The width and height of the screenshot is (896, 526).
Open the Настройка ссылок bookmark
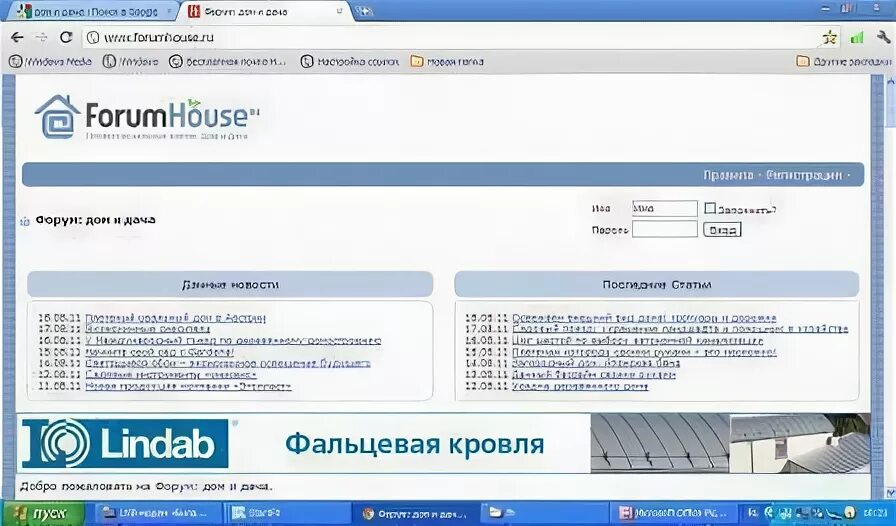[350, 61]
